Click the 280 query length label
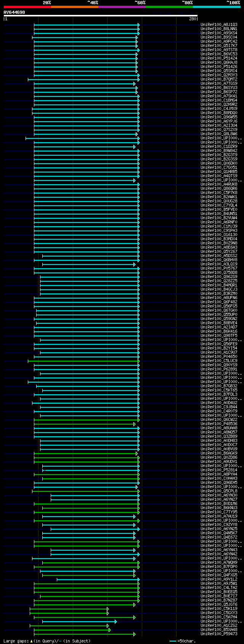 (193, 19)
